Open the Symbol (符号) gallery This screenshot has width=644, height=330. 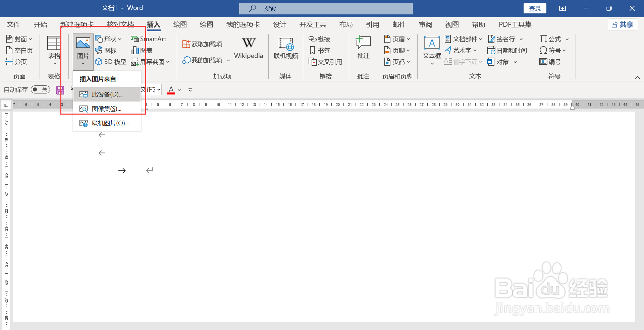[553, 51]
